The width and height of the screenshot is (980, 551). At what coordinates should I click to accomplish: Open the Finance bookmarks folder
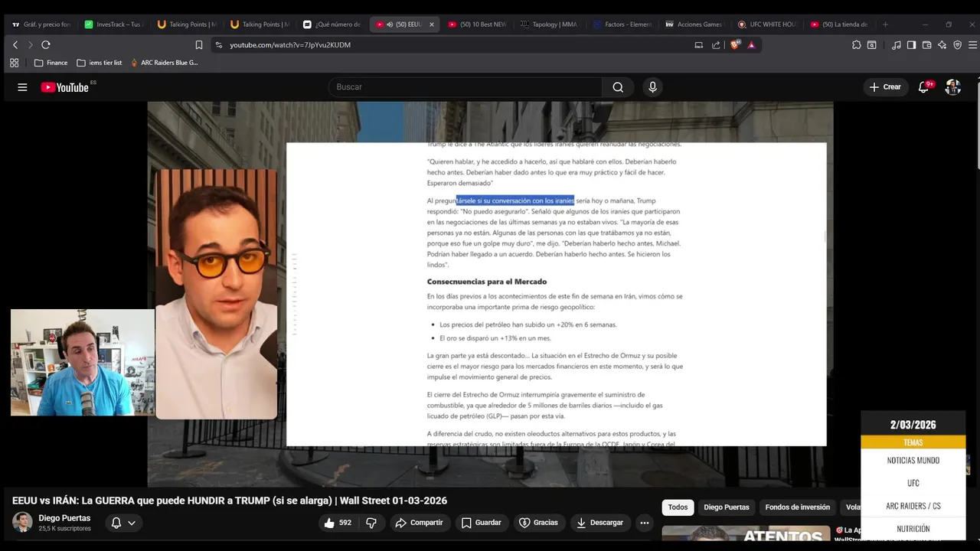[x=51, y=63]
